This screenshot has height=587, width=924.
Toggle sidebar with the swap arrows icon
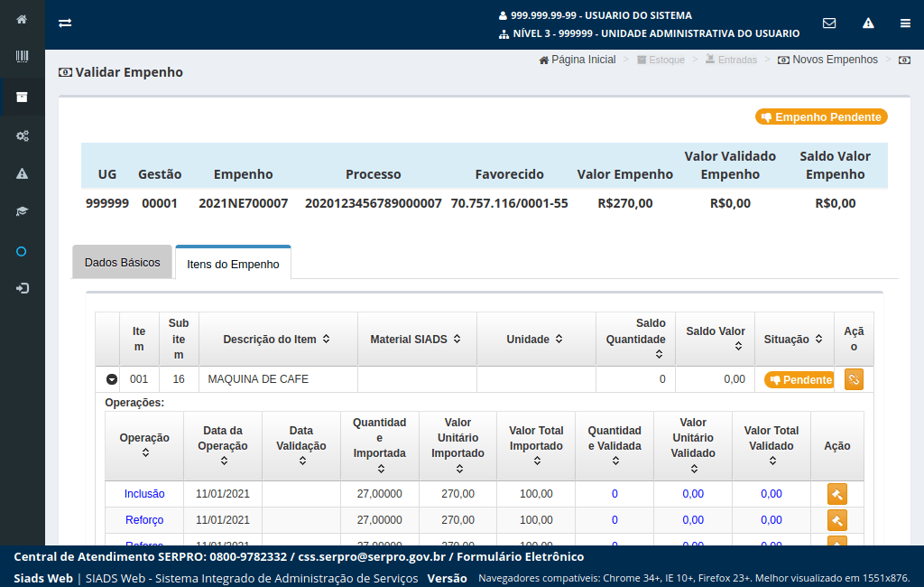[x=65, y=23]
